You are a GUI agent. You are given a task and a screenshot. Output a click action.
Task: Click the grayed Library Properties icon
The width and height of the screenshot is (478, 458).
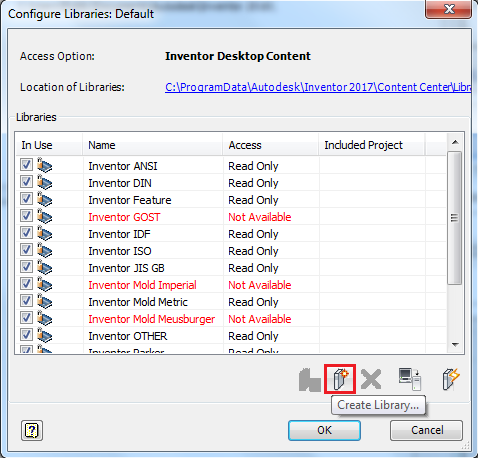(310, 380)
